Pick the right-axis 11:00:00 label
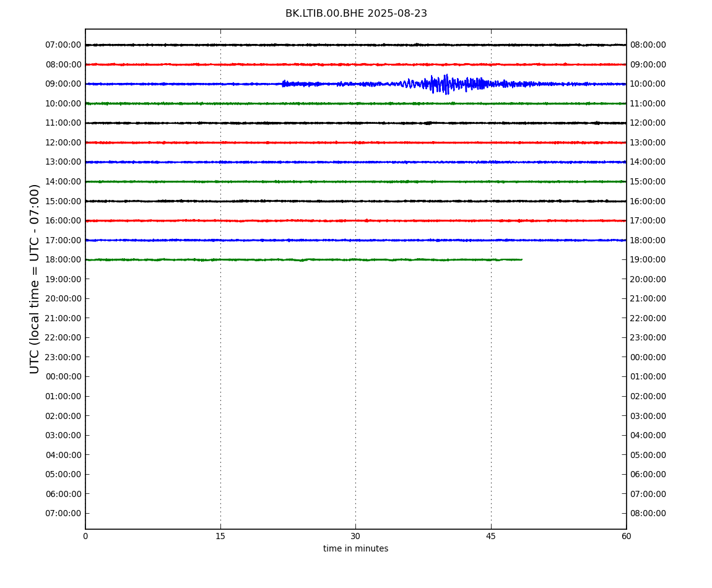This screenshot has width=712, height=588. click(x=648, y=103)
